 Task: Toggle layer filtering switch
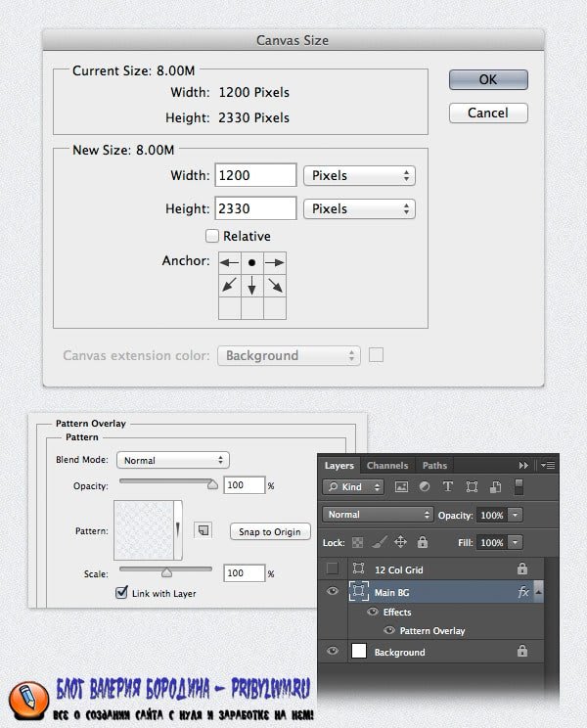click(x=519, y=486)
